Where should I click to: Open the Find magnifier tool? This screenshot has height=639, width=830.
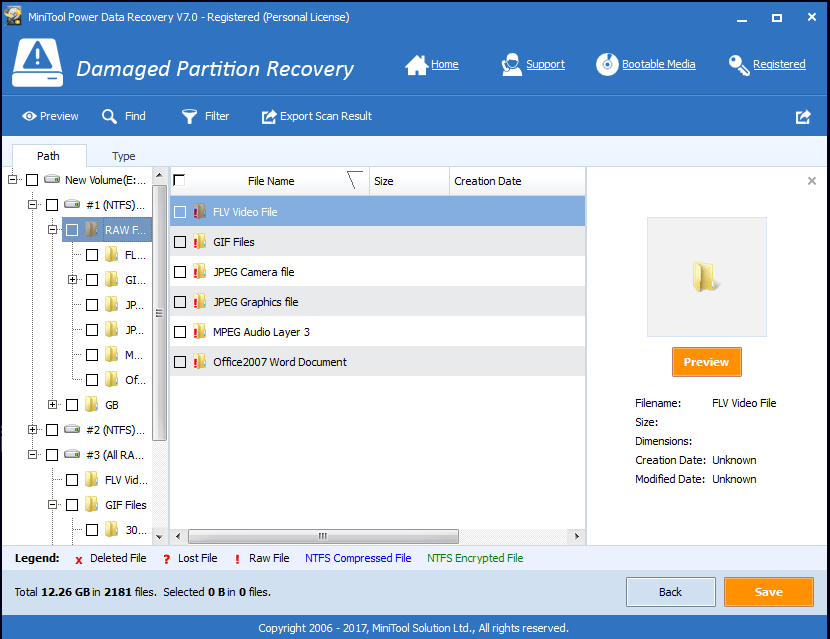tap(109, 116)
